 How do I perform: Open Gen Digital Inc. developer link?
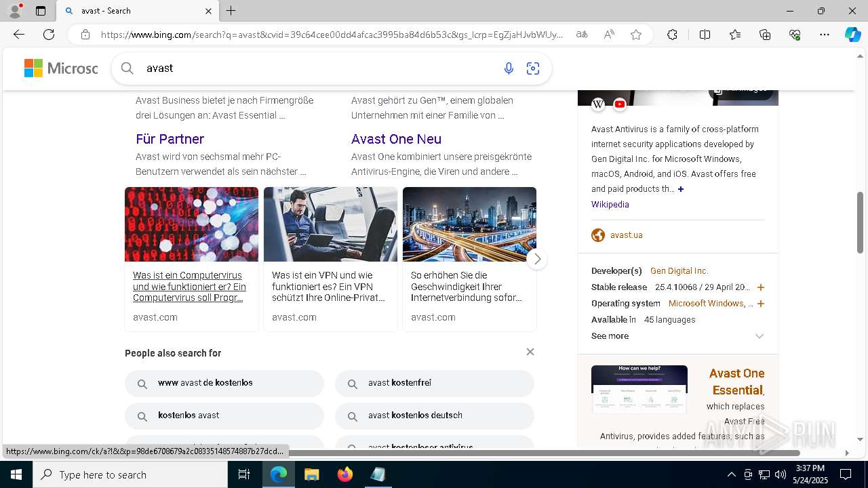679,271
